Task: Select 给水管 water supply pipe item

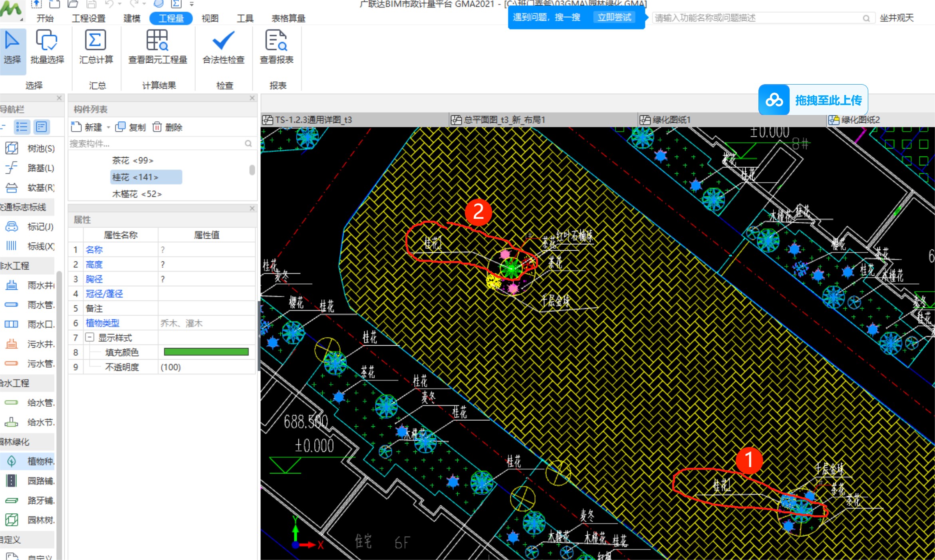Action: (x=30, y=402)
